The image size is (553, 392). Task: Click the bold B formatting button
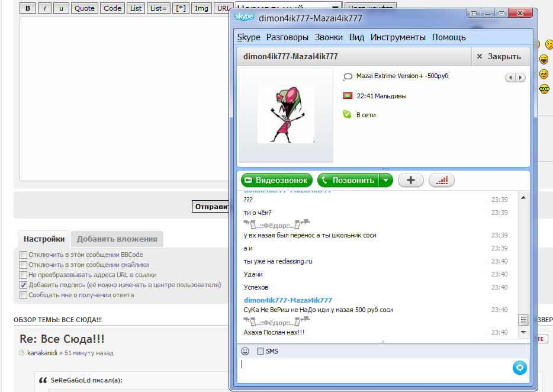pos(28,8)
